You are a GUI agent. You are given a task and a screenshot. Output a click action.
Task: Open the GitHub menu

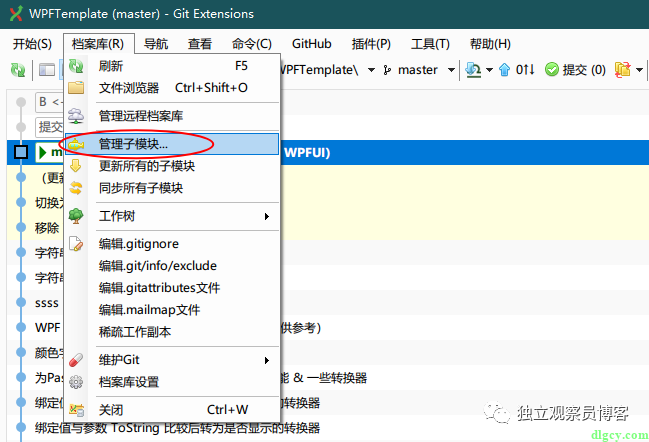pos(312,44)
